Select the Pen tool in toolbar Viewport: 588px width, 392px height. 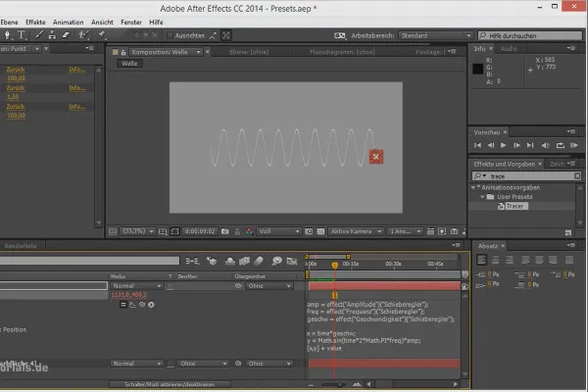pos(7,35)
